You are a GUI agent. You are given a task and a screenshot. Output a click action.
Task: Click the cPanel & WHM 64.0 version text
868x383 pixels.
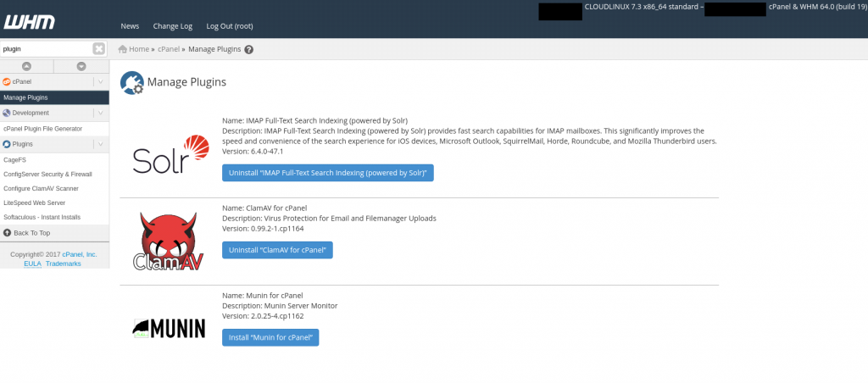pos(816,8)
